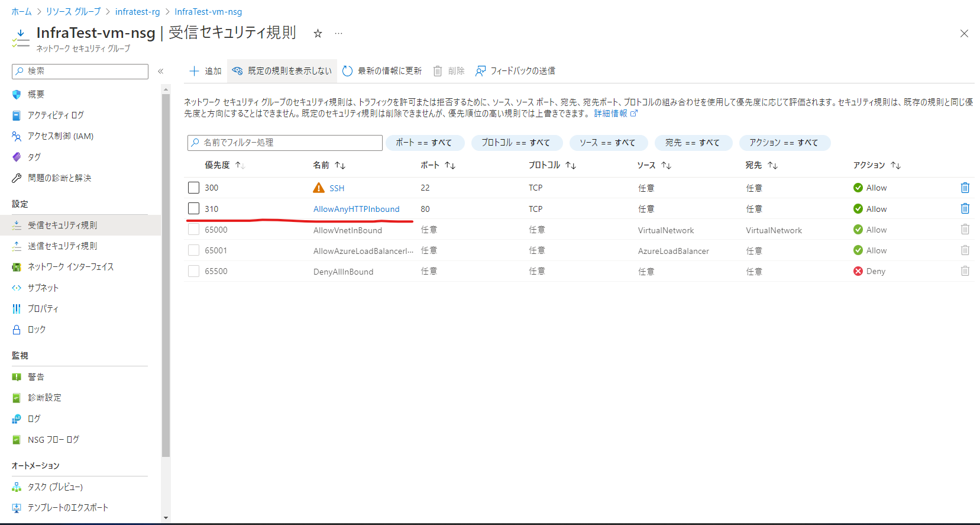Open the ソース == すべて filter
The width and height of the screenshot is (980, 525).
click(x=607, y=143)
